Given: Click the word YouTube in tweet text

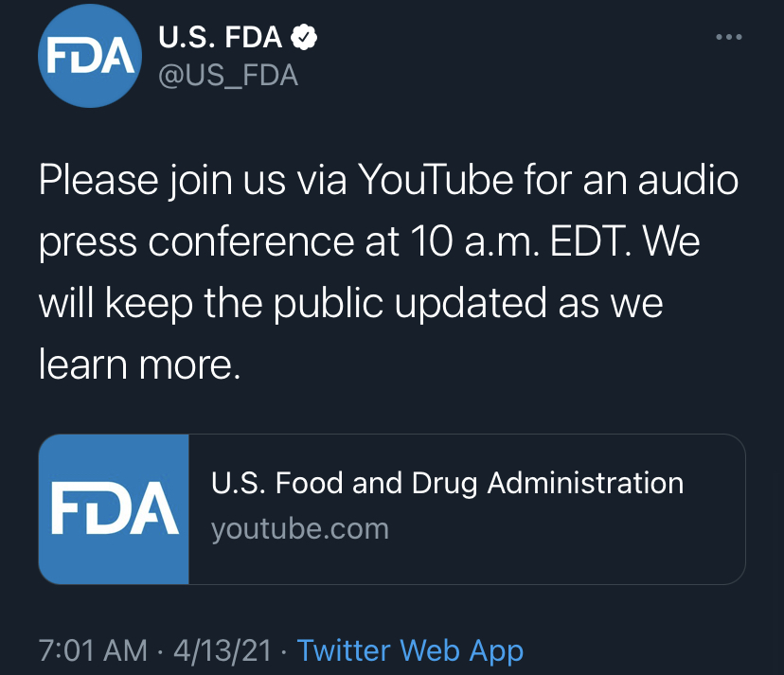Looking at the screenshot, I should click(436, 180).
